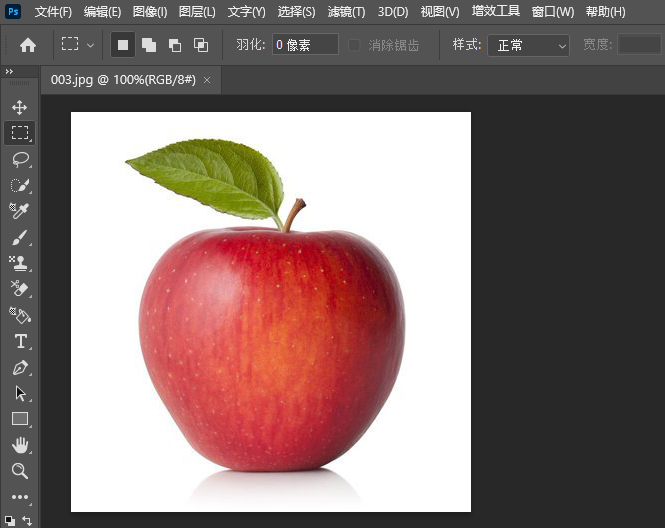
Task: Open the 3D(D) menu
Action: (393, 11)
